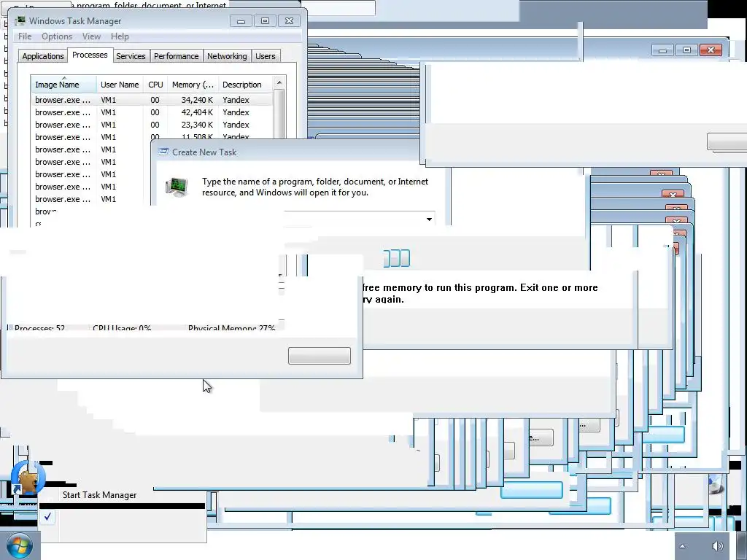Sort by the Description column header

[245, 85]
